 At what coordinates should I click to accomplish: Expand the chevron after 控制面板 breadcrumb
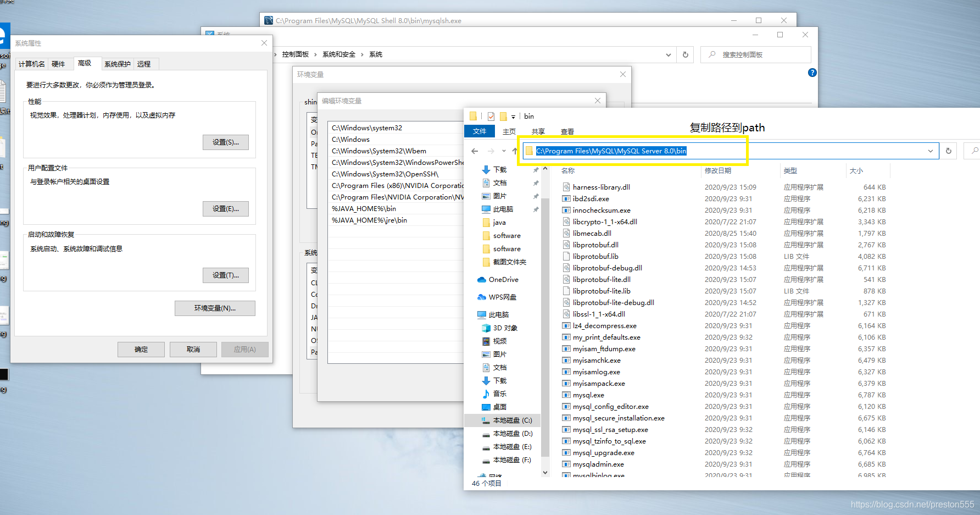316,54
